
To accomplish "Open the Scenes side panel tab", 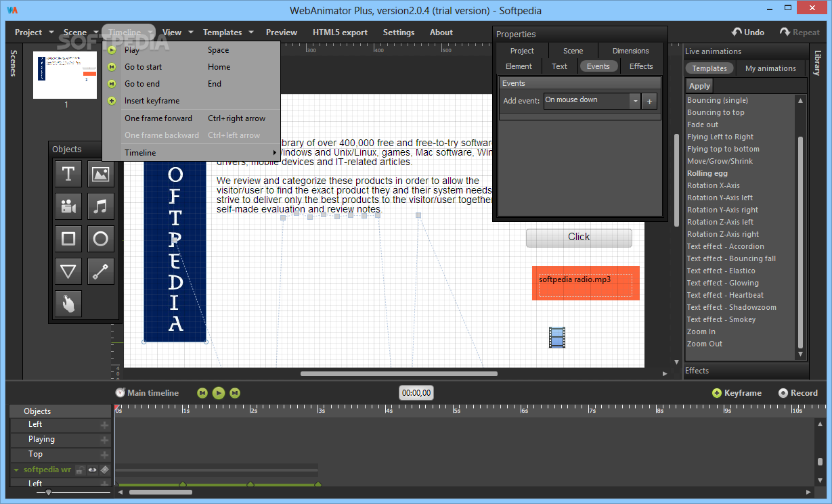I will (x=13, y=63).
